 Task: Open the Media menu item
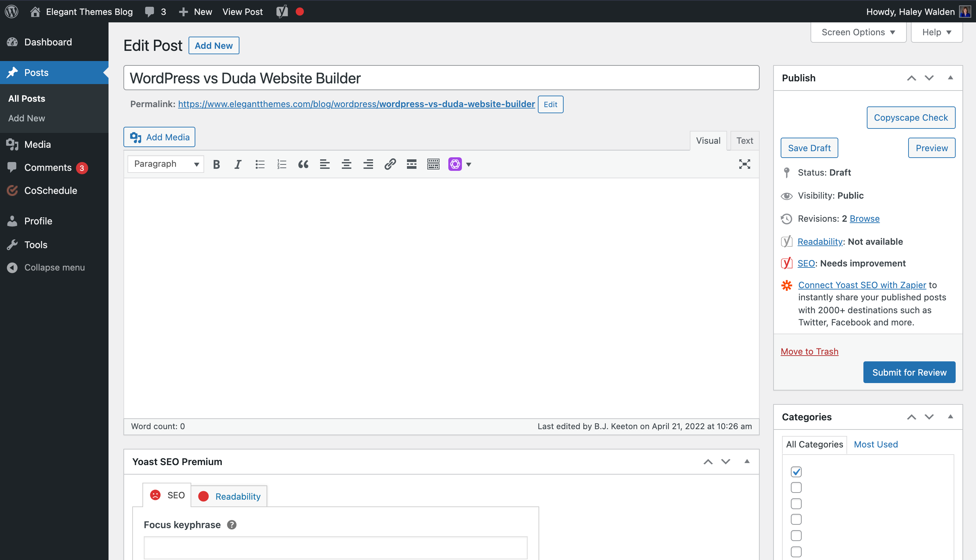point(54,144)
